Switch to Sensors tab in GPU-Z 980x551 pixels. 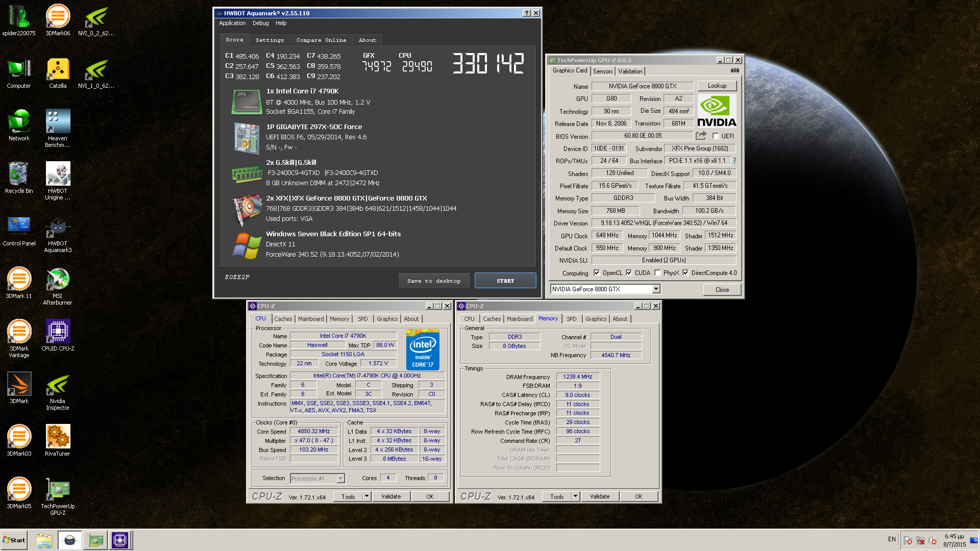pyautogui.click(x=603, y=71)
